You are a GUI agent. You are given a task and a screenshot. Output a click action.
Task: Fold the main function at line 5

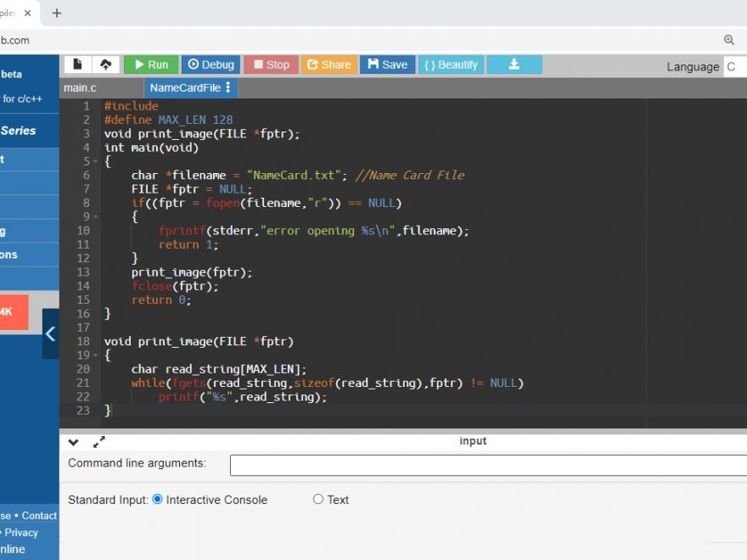[96, 161]
